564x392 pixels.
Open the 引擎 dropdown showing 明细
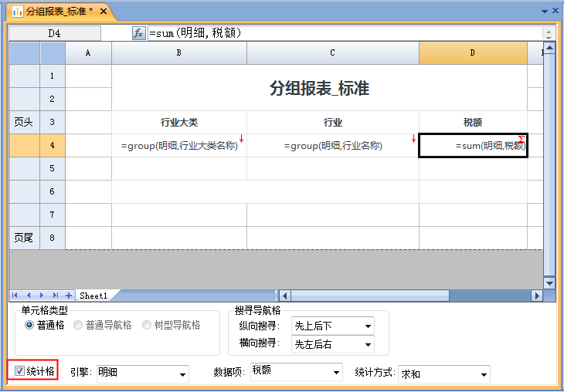coord(142,374)
